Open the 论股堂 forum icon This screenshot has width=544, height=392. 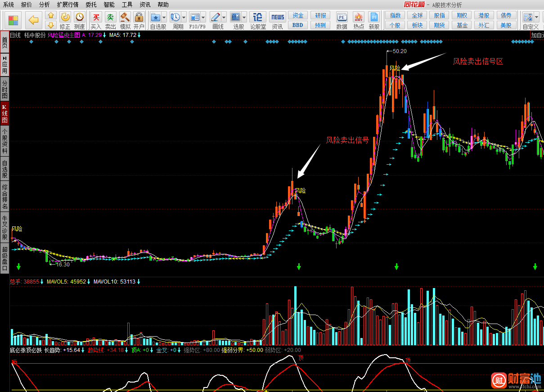pyautogui.click(x=258, y=17)
